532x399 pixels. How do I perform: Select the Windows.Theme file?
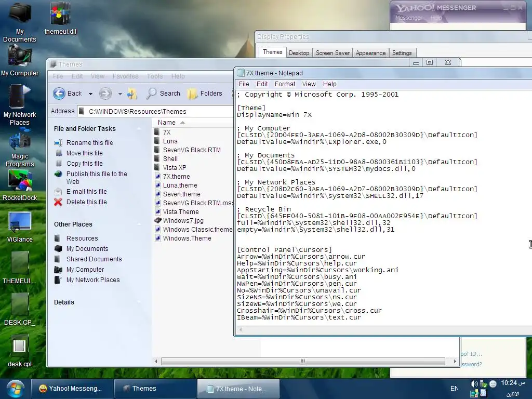pyautogui.click(x=187, y=238)
